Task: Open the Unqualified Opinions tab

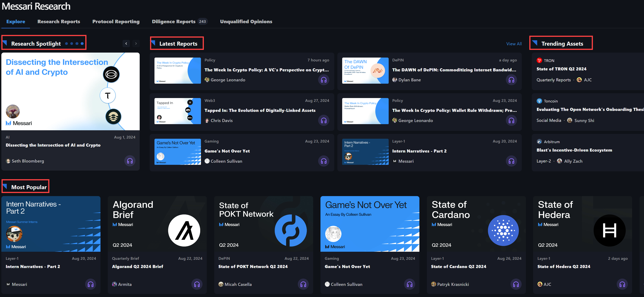Action: click(246, 21)
